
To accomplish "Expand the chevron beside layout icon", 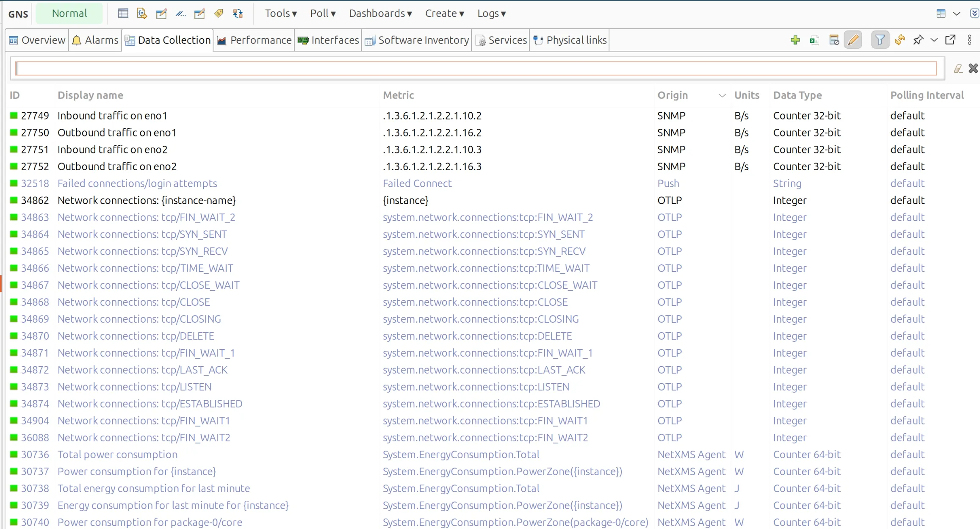I will click(x=957, y=14).
